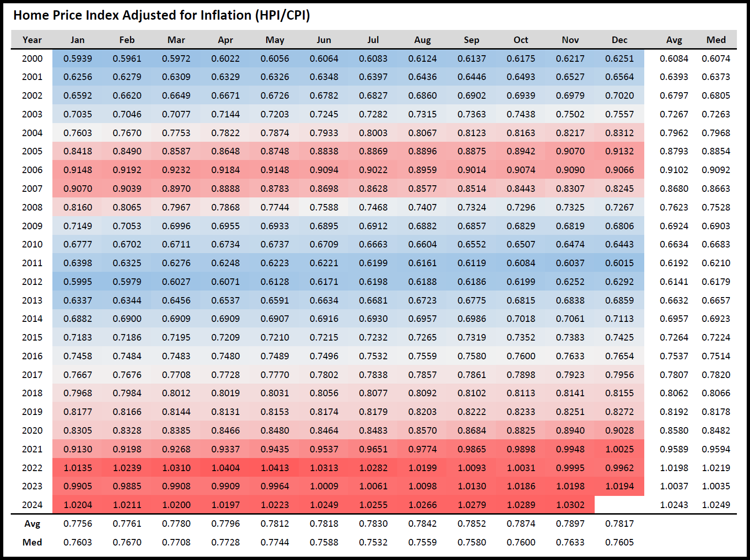
Task: Select the 2024 yearly average 1.0243
Action: pos(674,505)
